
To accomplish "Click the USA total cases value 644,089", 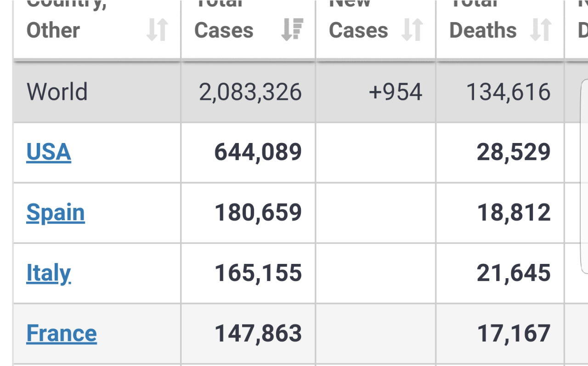I will (x=258, y=152).
